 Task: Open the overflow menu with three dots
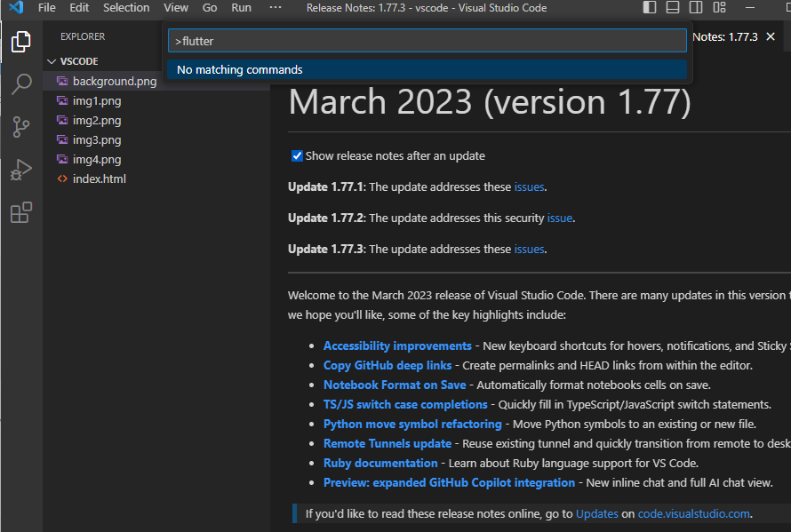coord(276,8)
